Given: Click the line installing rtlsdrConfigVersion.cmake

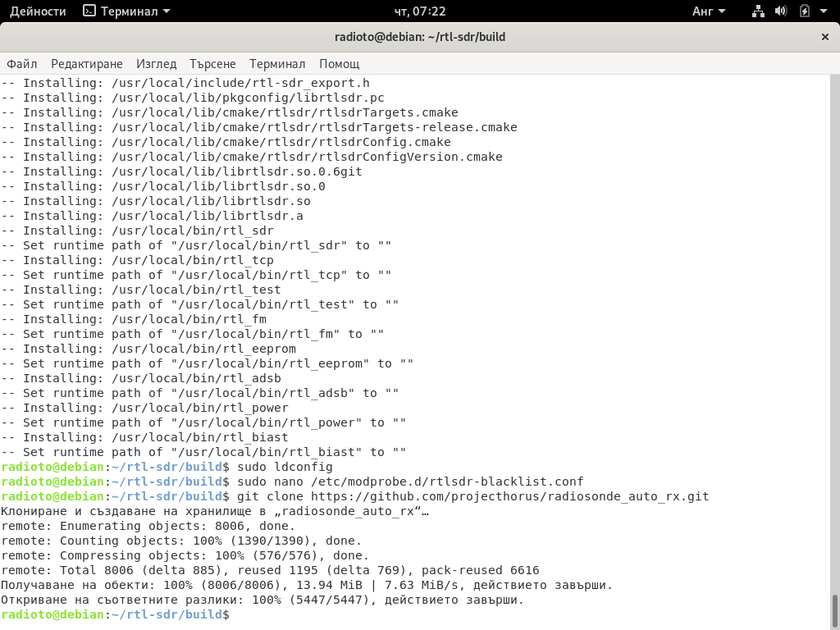Looking at the screenshot, I should click(251, 157).
